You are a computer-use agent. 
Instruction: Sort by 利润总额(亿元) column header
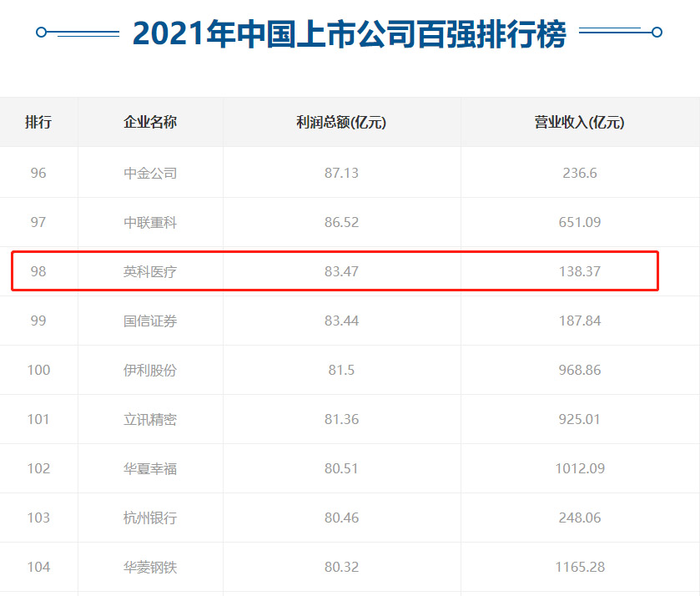(x=341, y=122)
